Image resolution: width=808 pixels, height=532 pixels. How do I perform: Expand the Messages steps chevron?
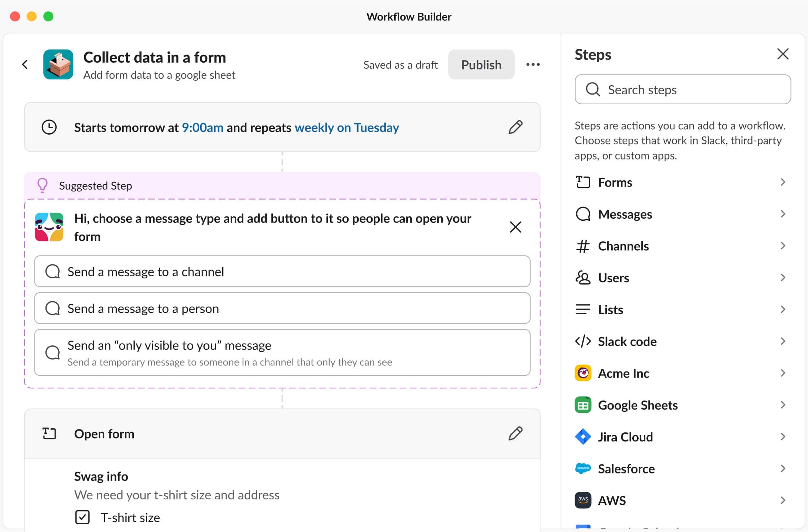coord(783,214)
